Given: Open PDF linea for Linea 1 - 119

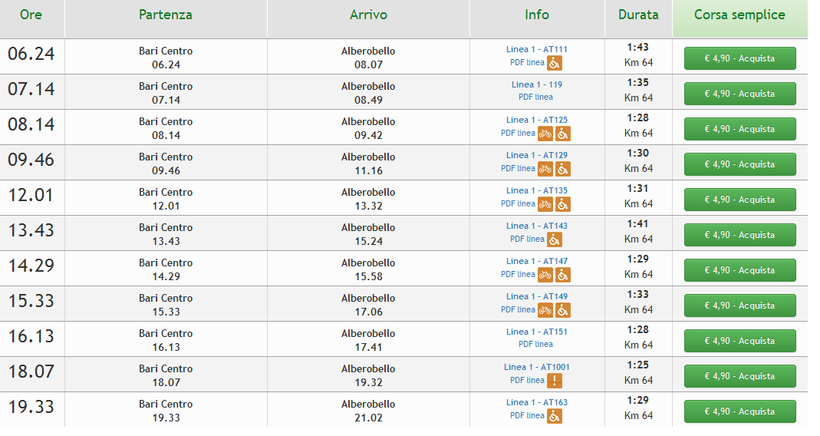Looking at the screenshot, I should click(x=536, y=97).
